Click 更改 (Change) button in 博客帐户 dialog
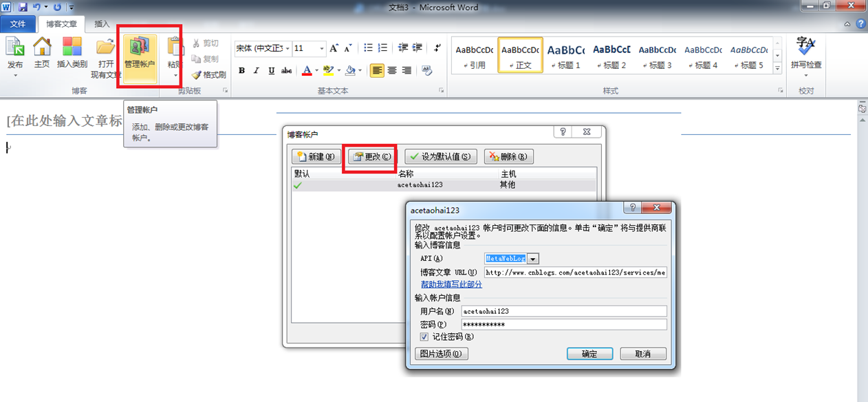 tap(372, 156)
